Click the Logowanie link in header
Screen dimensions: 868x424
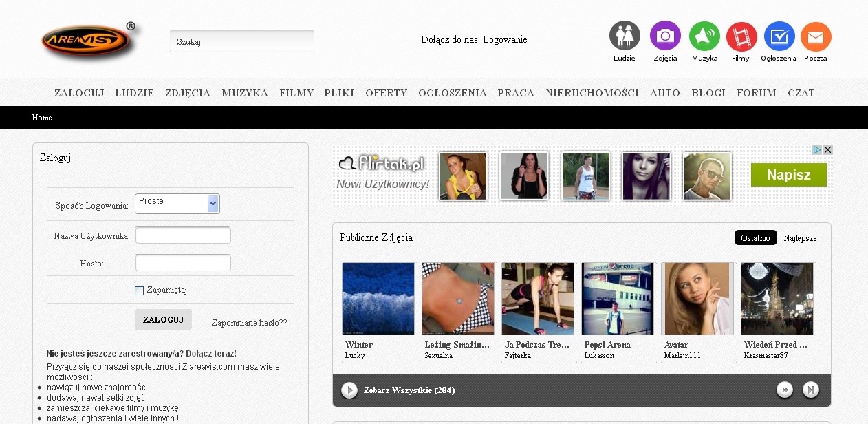pos(505,39)
